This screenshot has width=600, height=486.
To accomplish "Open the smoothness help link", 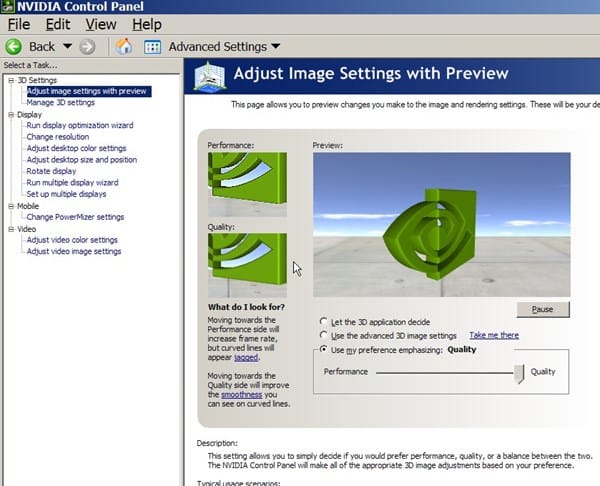I will [241, 395].
